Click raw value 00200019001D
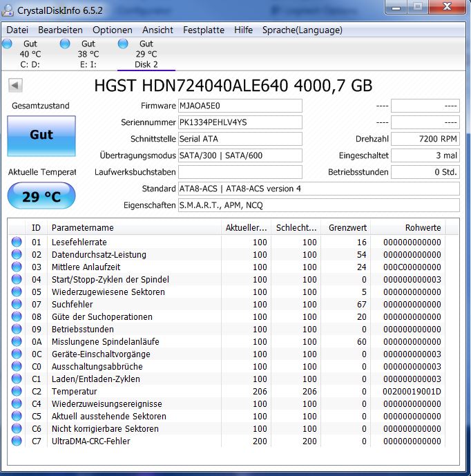 412,392
